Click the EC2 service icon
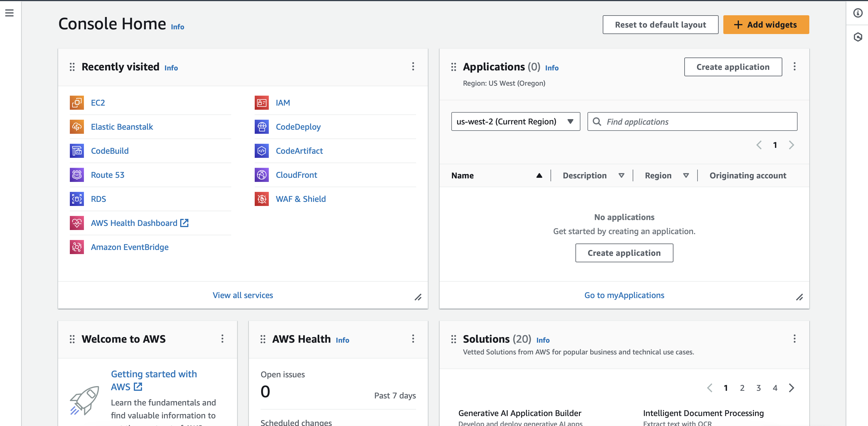Screen dimensions: 868x426 77,102
